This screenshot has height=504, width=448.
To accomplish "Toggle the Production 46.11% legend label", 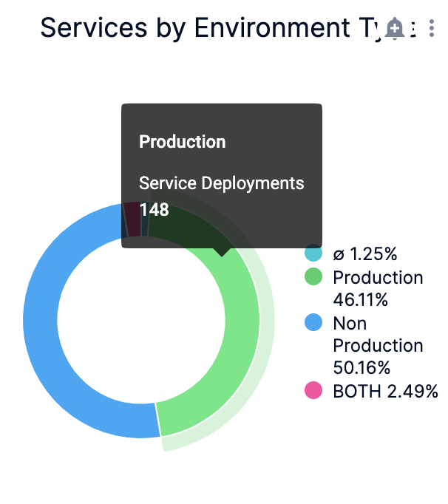I will (x=378, y=288).
